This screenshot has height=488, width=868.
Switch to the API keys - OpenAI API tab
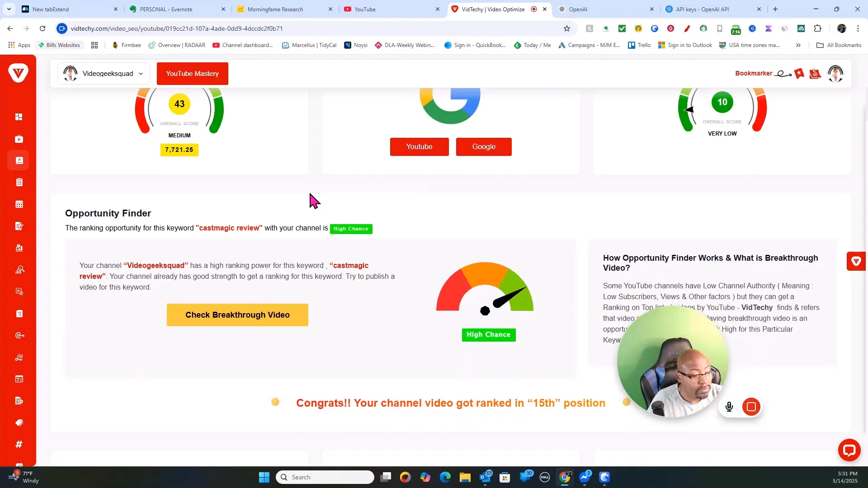713,9
